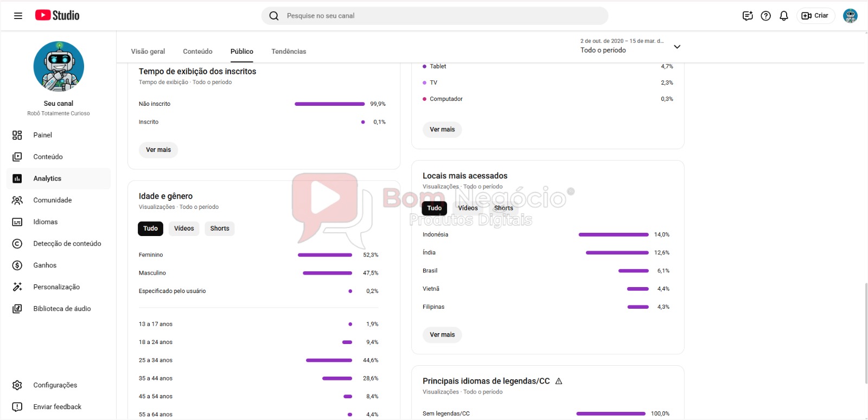Select Shorts filter in Idade e gênero
The width and height of the screenshot is (868, 420).
click(220, 228)
